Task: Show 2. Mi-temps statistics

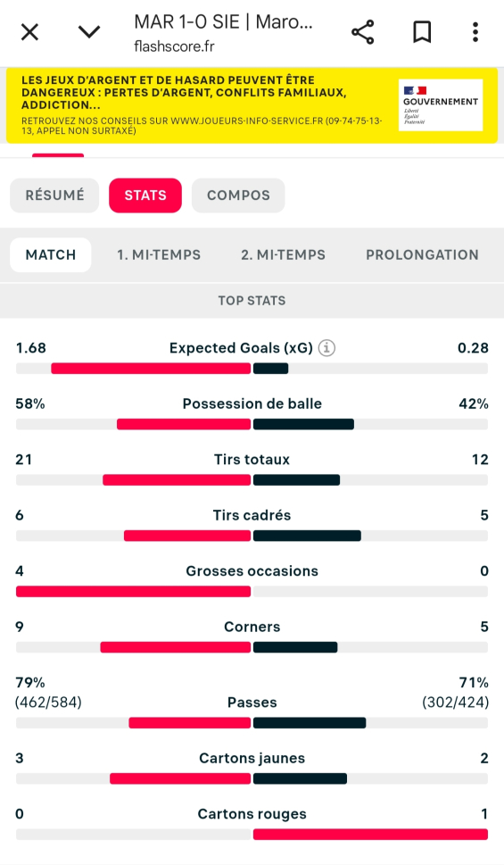Action: point(284,255)
